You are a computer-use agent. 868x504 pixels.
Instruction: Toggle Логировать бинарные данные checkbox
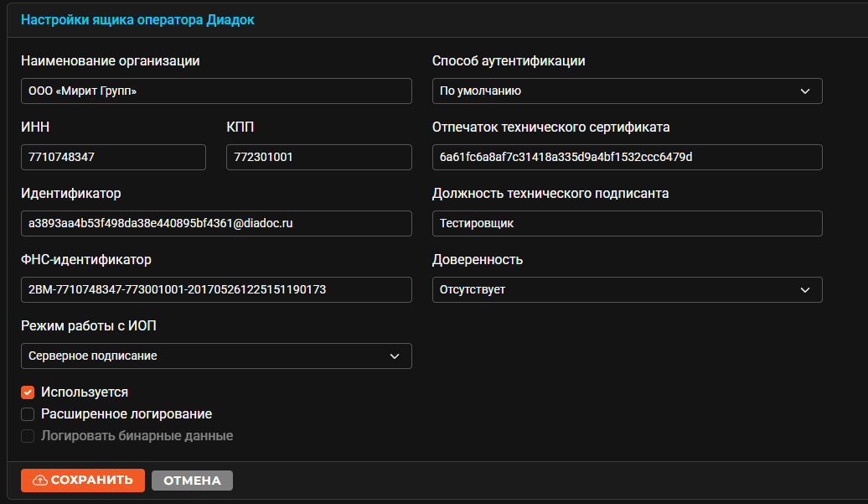click(x=28, y=436)
